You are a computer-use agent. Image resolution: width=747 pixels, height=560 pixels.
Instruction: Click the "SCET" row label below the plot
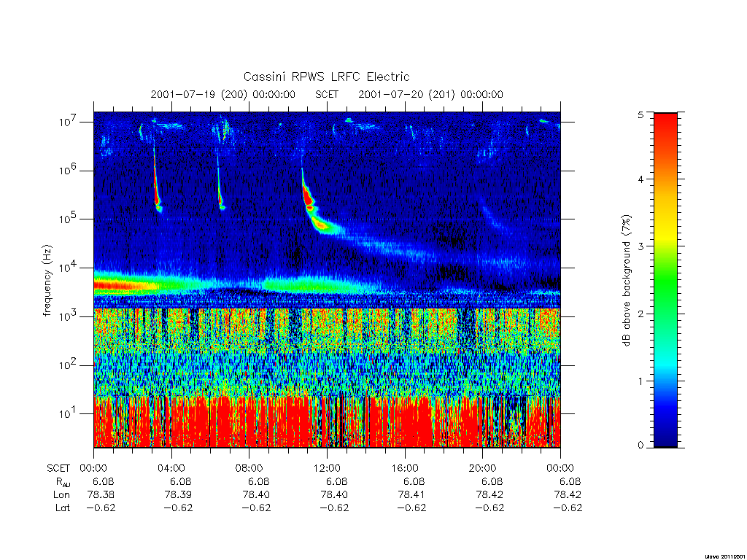point(58,468)
